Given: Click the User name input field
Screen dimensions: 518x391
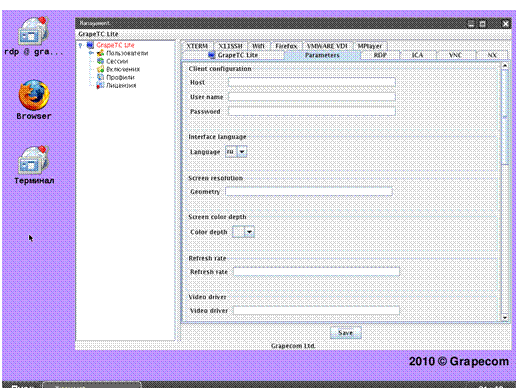Looking at the screenshot, I should point(312,97).
